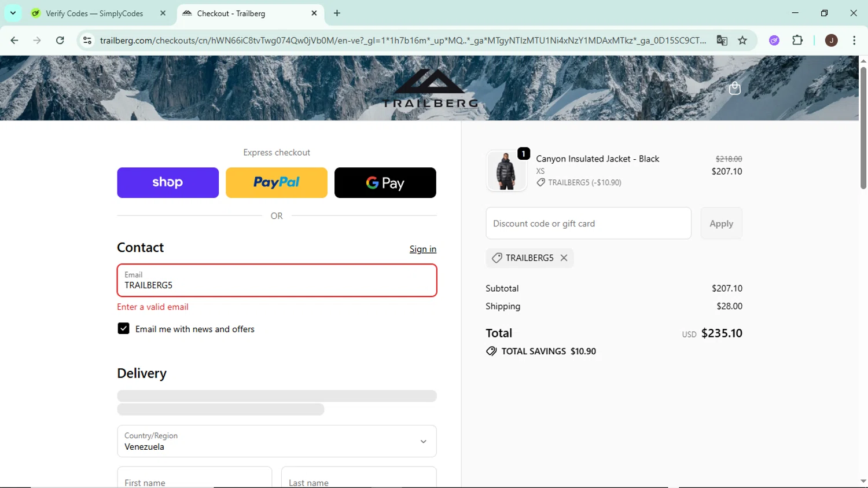Click the address bar URL
868x488 pixels.
click(x=403, y=41)
